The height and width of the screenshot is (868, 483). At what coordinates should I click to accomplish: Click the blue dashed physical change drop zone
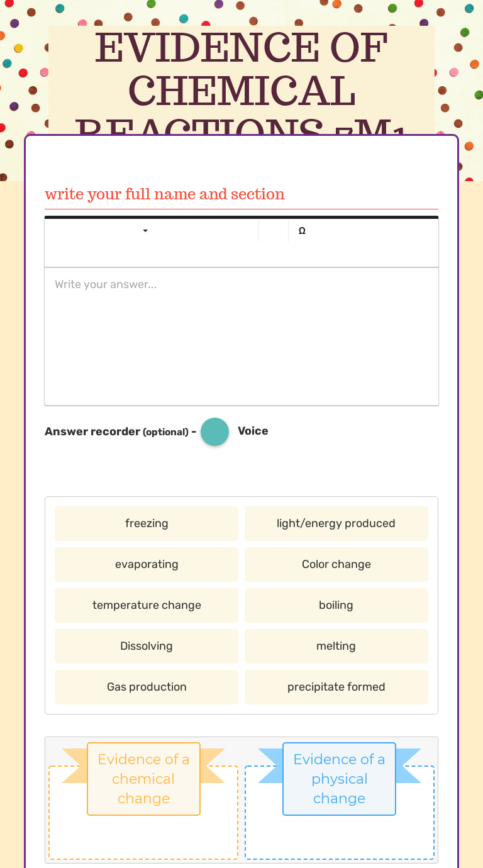339,838
